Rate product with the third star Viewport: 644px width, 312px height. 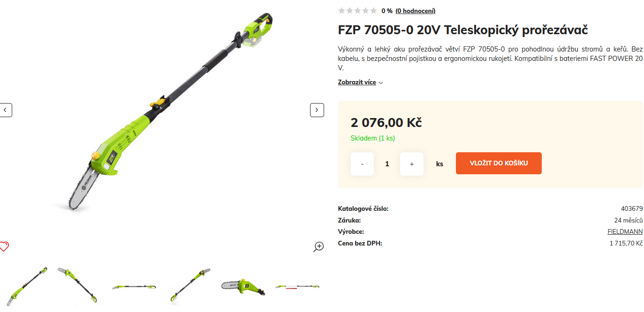point(357,11)
